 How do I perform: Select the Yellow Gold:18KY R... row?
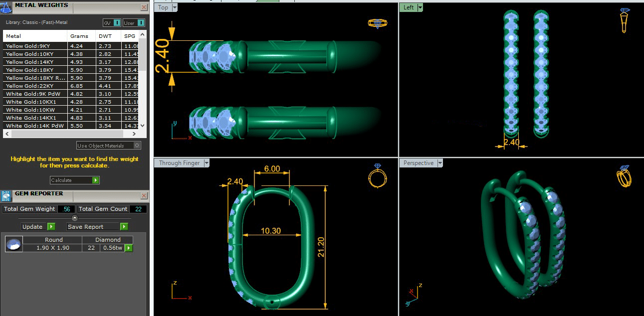click(x=71, y=78)
